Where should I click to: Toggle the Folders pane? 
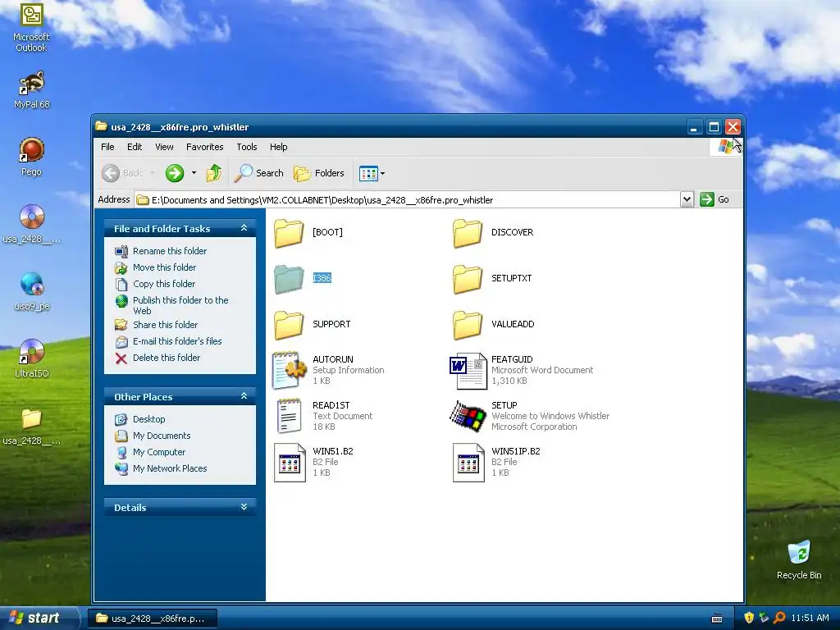point(319,173)
